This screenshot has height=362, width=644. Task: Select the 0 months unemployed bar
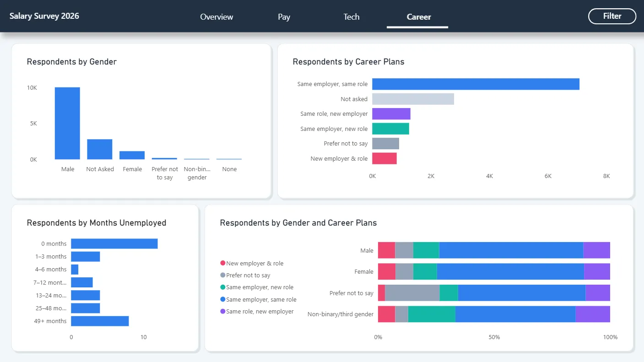click(x=114, y=243)
